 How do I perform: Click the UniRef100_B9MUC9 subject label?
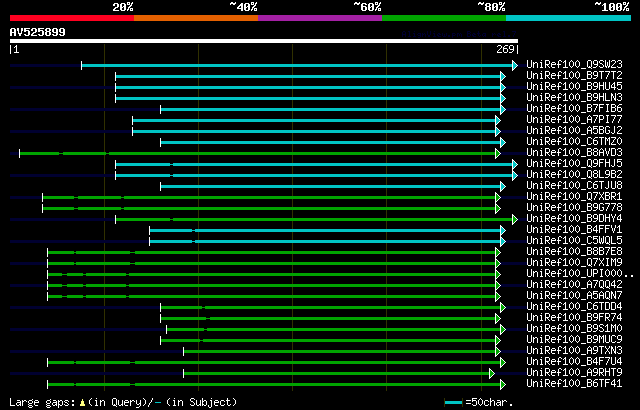[x=574, y=340]
